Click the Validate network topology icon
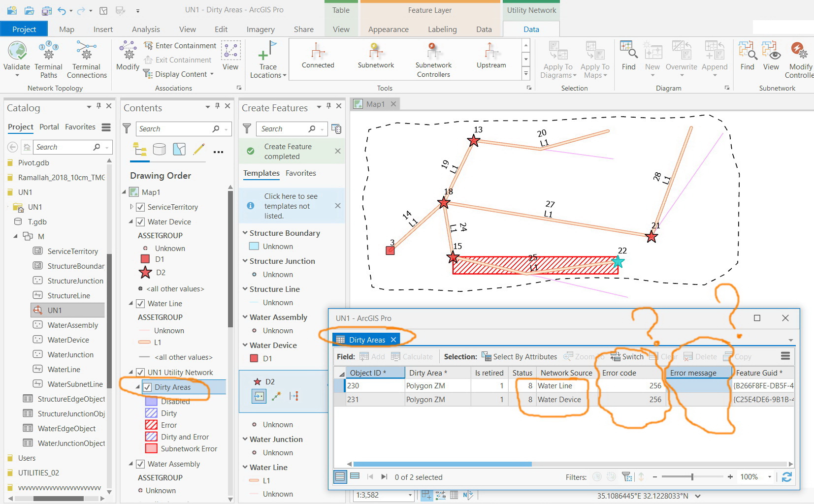This screenshot has width=814, height=504. [x=17, y=51]
